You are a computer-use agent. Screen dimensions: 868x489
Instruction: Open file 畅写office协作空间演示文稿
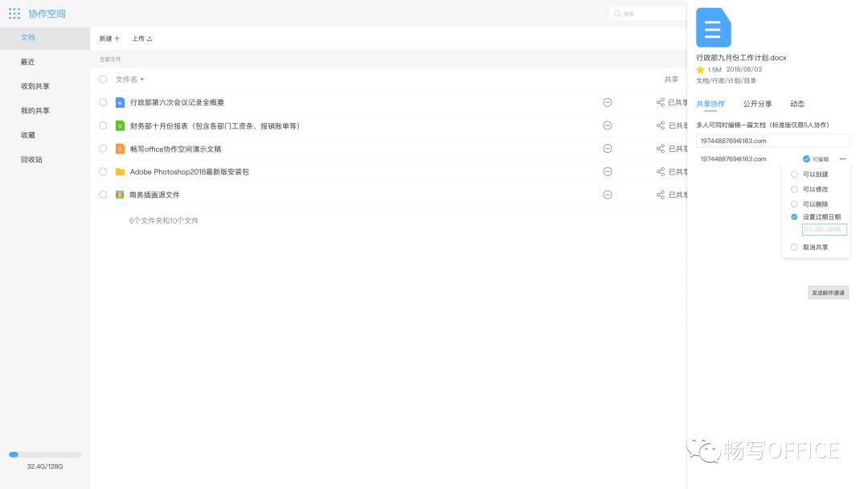(x=175, y=149)
